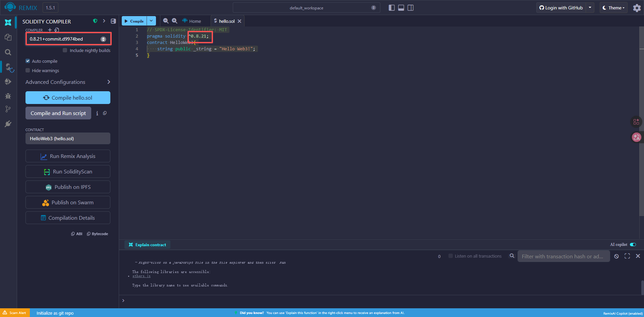This screenshot has width=644, height=317.
Task: Open the Git source control icon
Action: pos(8,109)
